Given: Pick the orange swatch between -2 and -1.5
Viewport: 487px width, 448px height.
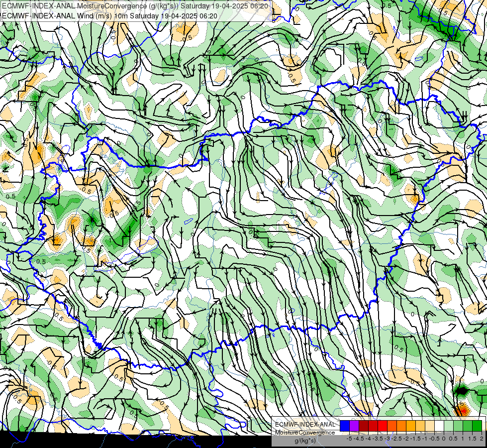Looking at the screenshot, I should point(401,426).
